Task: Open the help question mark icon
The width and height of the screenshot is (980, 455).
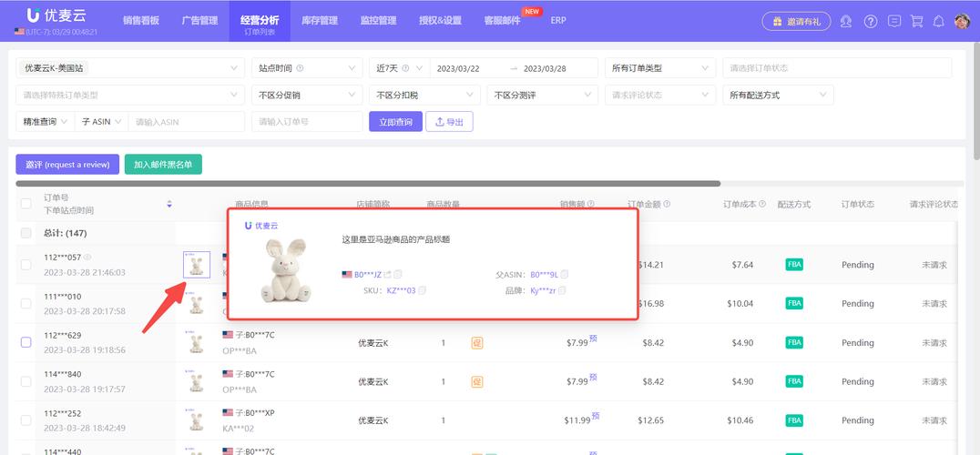Action: 871,21
